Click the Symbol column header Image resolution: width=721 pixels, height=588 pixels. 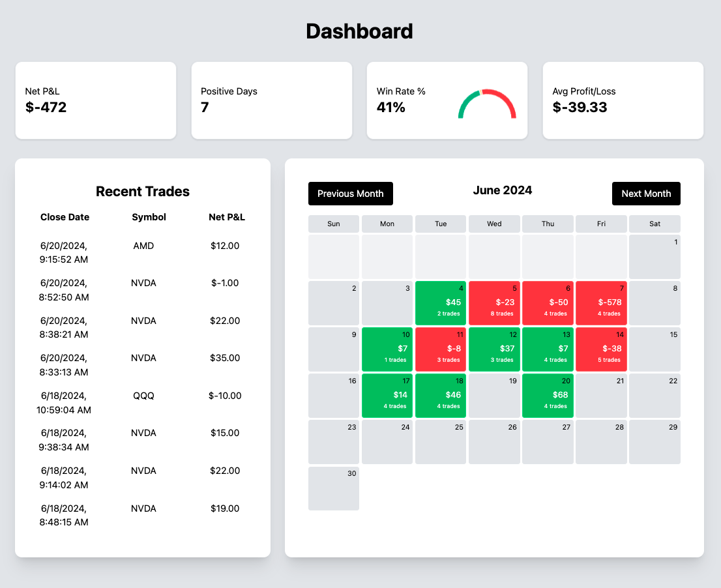point(149,217)
